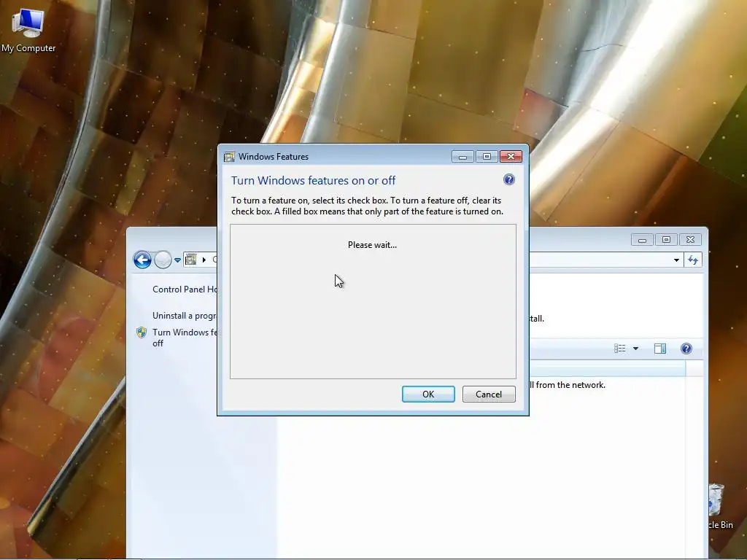747x560 pixels.
Task: Open Uninstall a program link
Action: click(x=185, y=316)
